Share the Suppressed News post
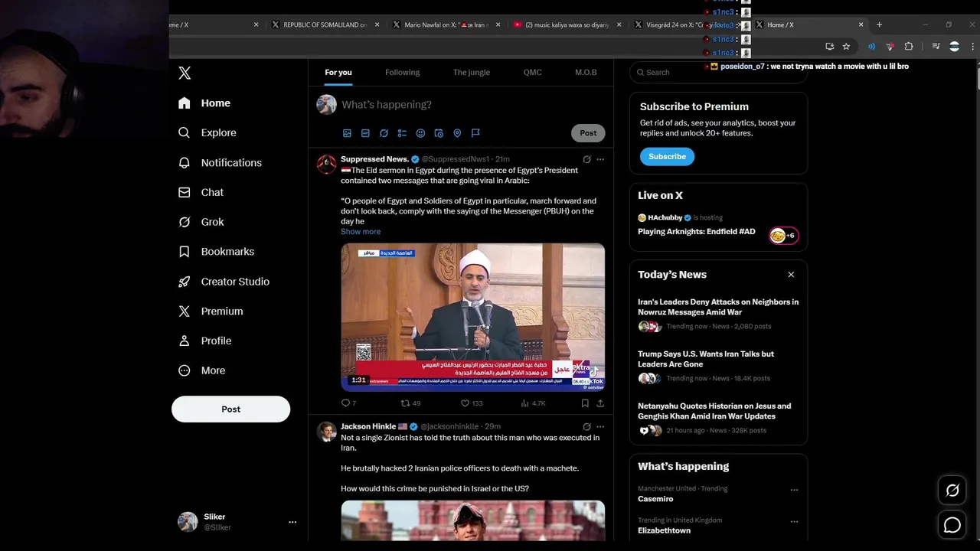 point(600,403)
